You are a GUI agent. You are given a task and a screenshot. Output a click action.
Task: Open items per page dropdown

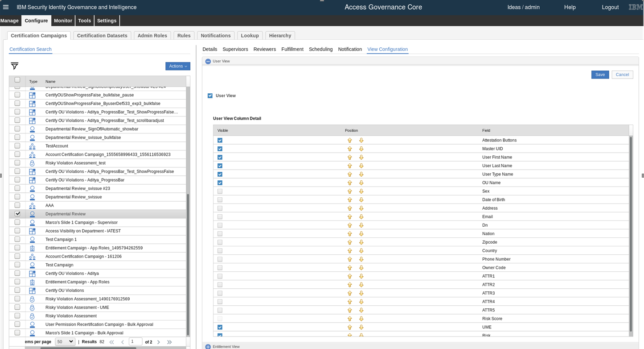(65, 341)
